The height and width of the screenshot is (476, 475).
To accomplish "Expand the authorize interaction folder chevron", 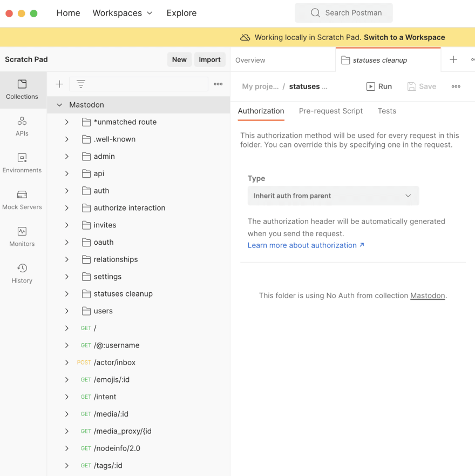I will coord(67,208).
